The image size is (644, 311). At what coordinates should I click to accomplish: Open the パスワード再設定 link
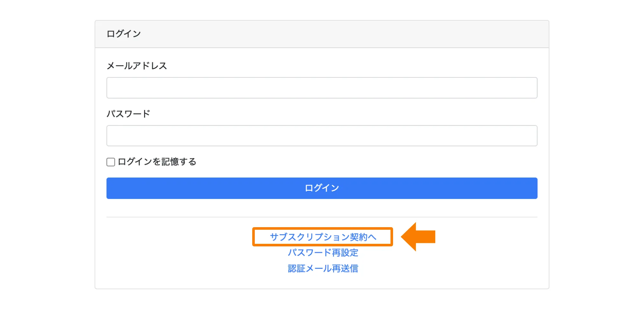pyautogui.click(x=323, y=253)
